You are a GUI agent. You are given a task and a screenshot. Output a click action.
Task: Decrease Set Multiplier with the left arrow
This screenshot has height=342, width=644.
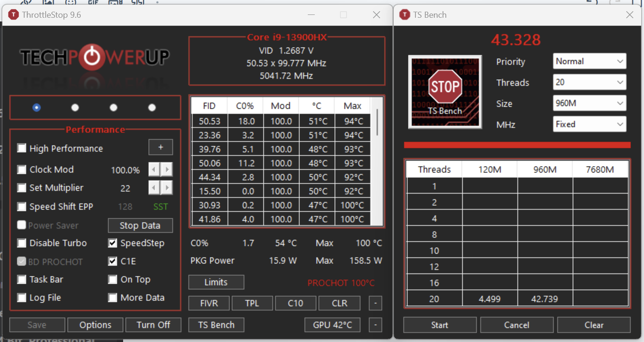point(154,188)
